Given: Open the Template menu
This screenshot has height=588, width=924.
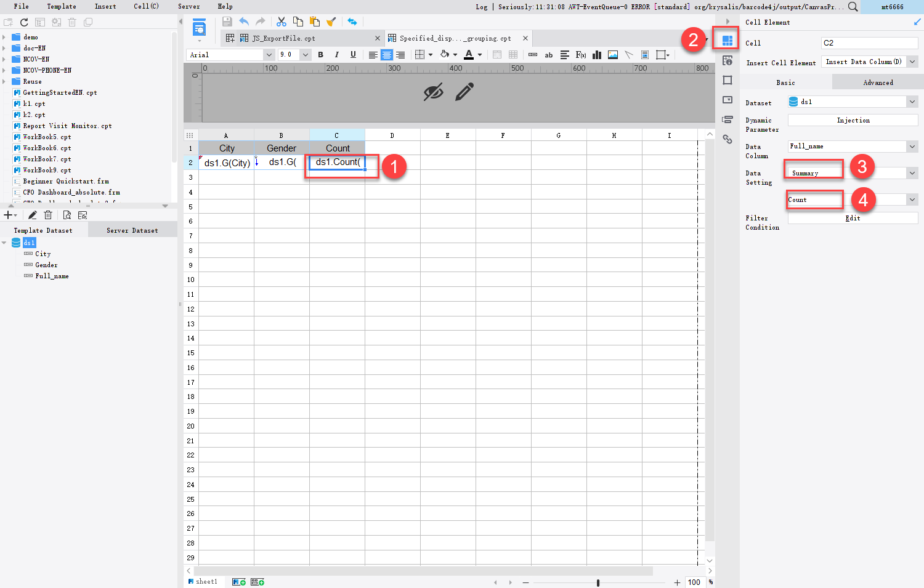Looking at the screenshot, I should pyautogui.click(x=61, y=7).
